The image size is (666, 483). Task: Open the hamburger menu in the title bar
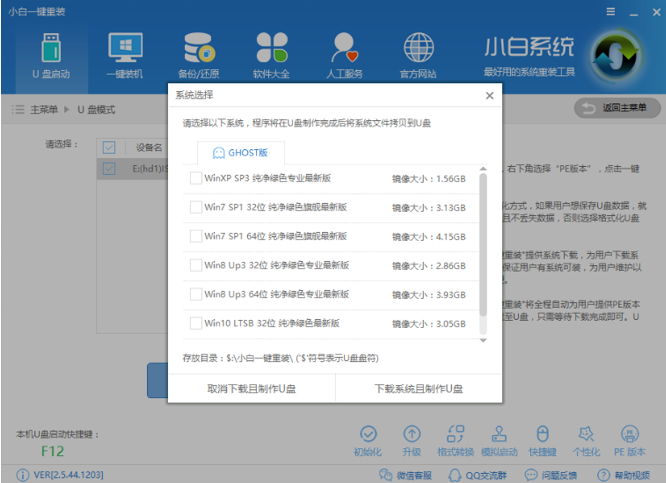[609, 11]
